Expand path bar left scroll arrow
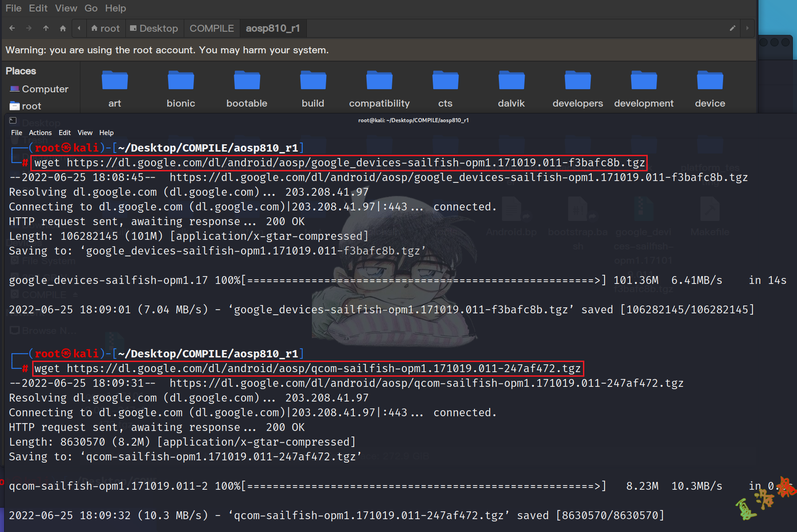 [79, 28]
